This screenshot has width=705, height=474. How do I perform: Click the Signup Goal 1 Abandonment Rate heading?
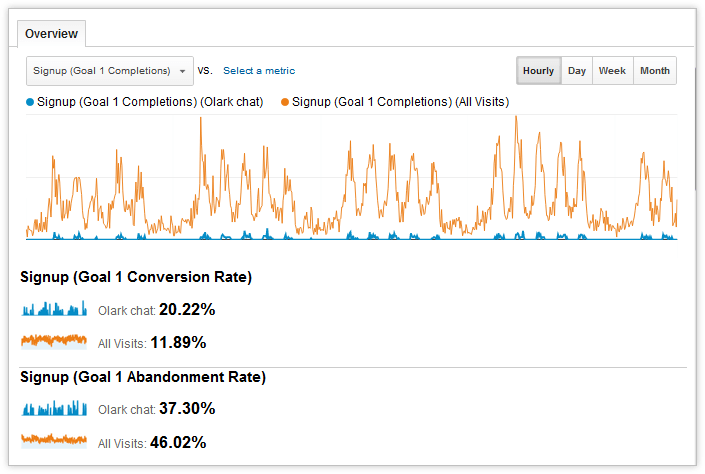pyautogui.click(x=143, y=377)
